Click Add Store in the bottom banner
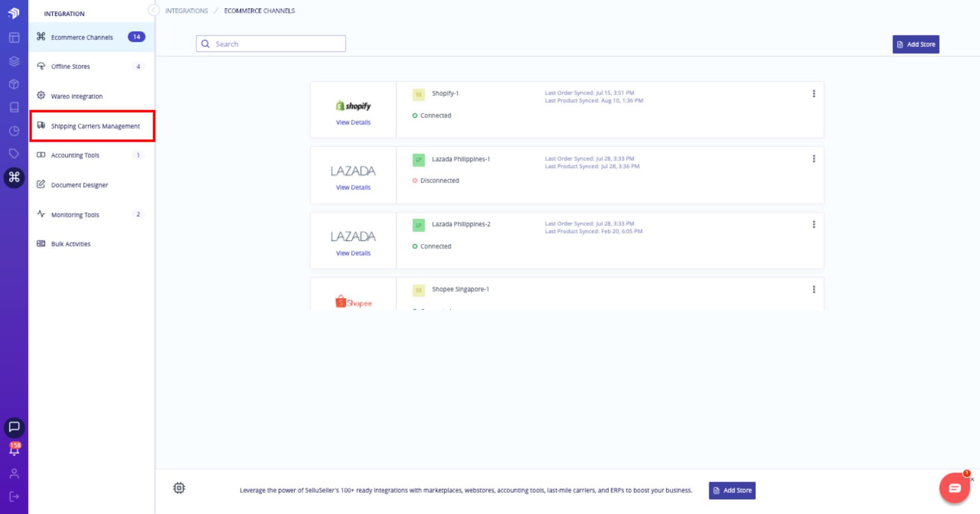This screenshot has width=980, height=514. point(732,491)
